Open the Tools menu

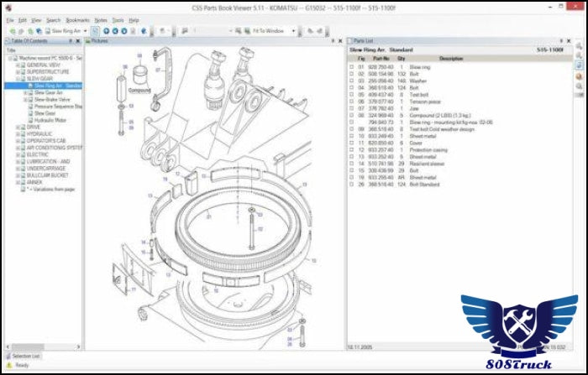tap(118, 19)
